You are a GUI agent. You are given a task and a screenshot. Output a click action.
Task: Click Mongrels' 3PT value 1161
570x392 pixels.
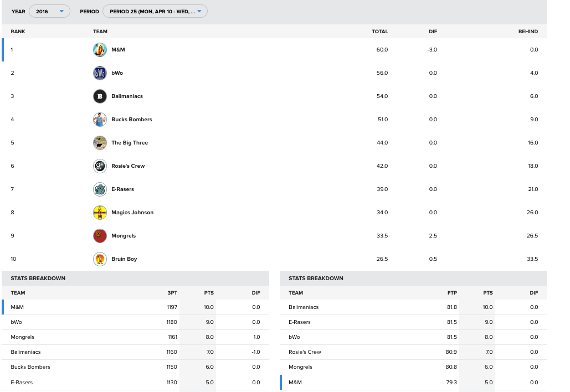pos(172,337)
